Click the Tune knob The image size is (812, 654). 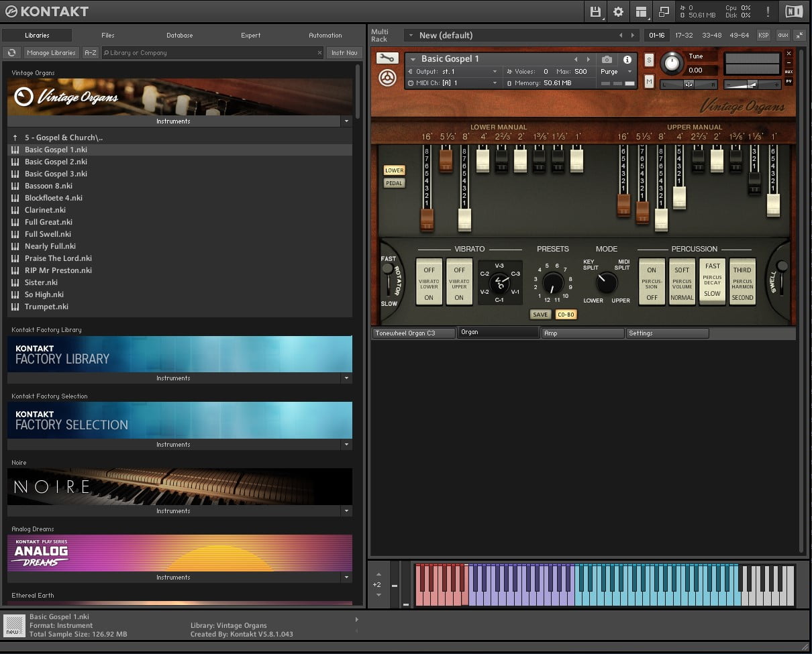(x=670, y=63)
